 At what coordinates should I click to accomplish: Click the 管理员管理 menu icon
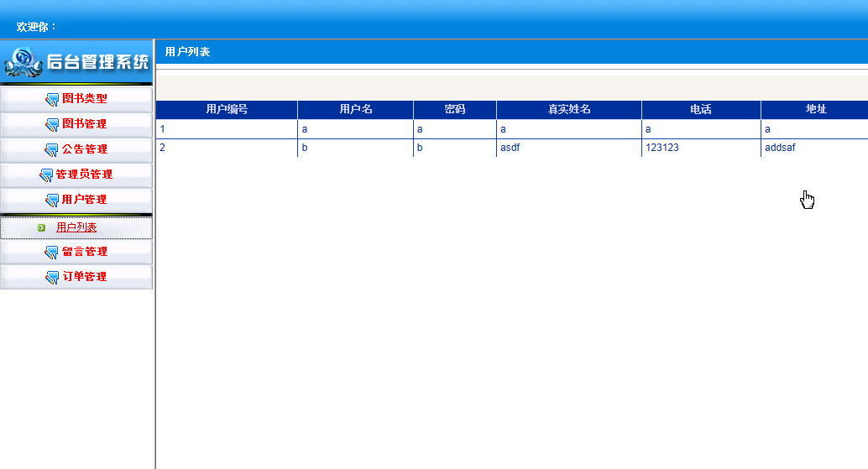(x=46, y=175)
